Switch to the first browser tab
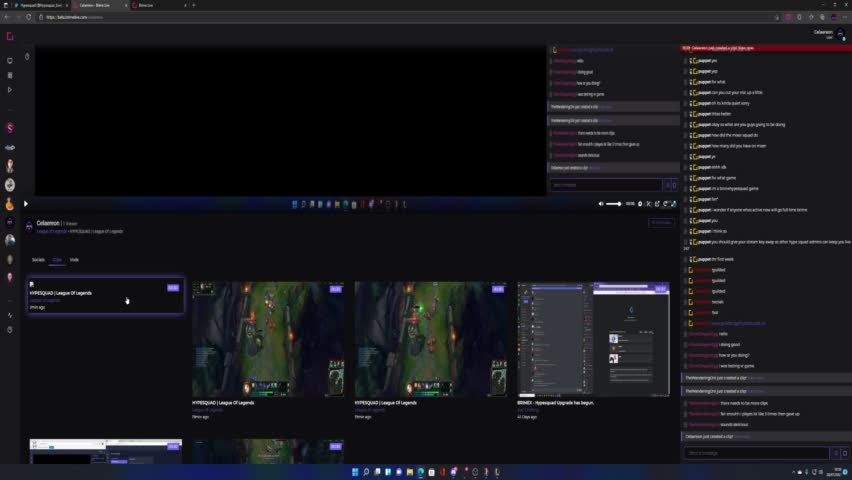852x480 pixels. click(x=40, y=5)
